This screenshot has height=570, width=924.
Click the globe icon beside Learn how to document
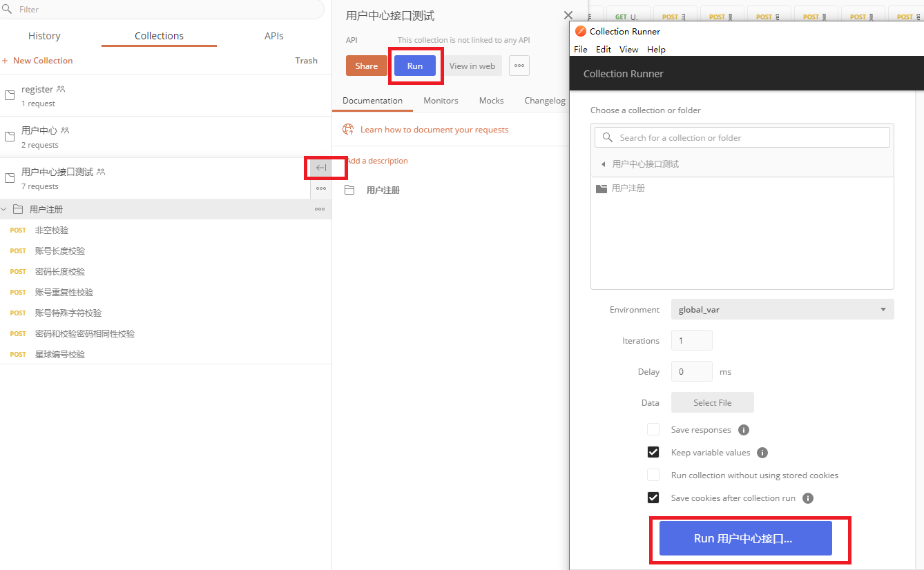click(x=349, y=129)
